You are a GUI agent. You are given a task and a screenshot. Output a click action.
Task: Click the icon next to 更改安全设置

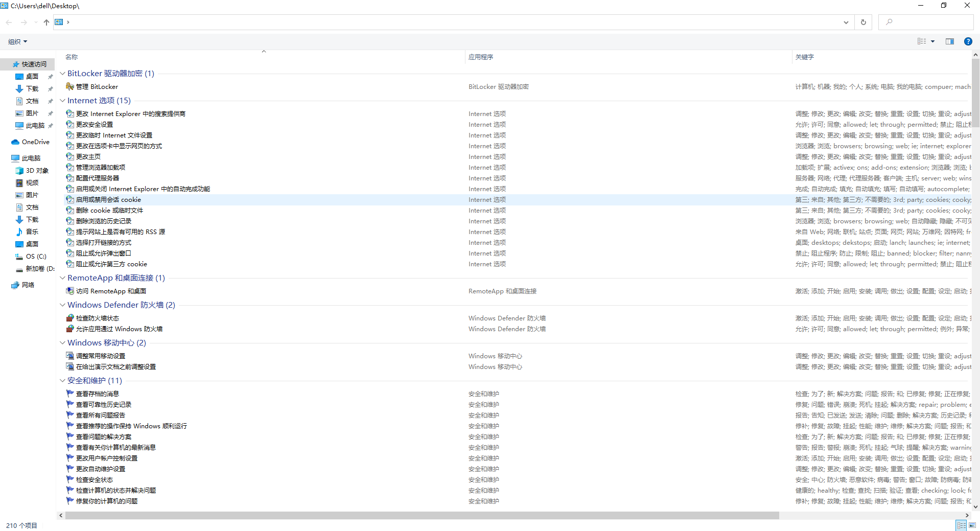70,124
